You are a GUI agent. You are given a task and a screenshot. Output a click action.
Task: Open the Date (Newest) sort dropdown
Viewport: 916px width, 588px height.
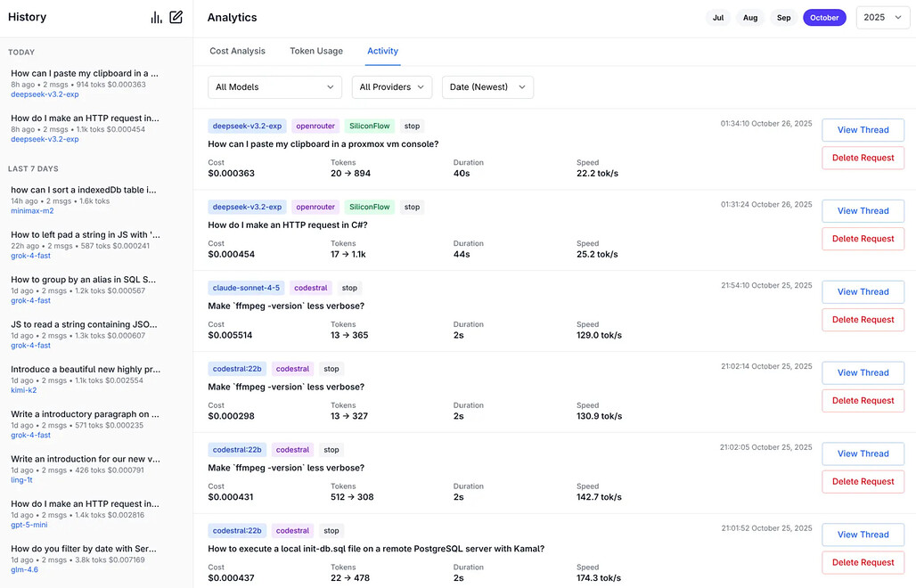487,87
